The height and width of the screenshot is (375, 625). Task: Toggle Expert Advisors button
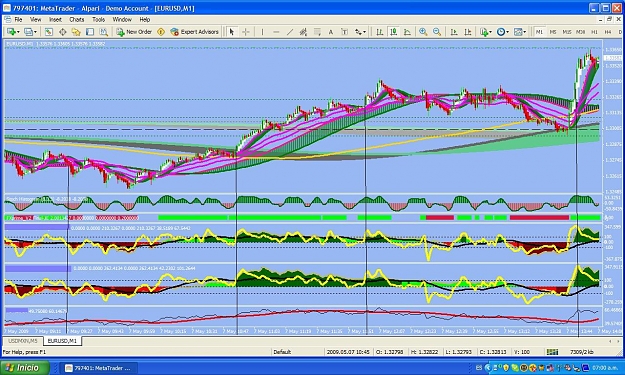(195, 32)
